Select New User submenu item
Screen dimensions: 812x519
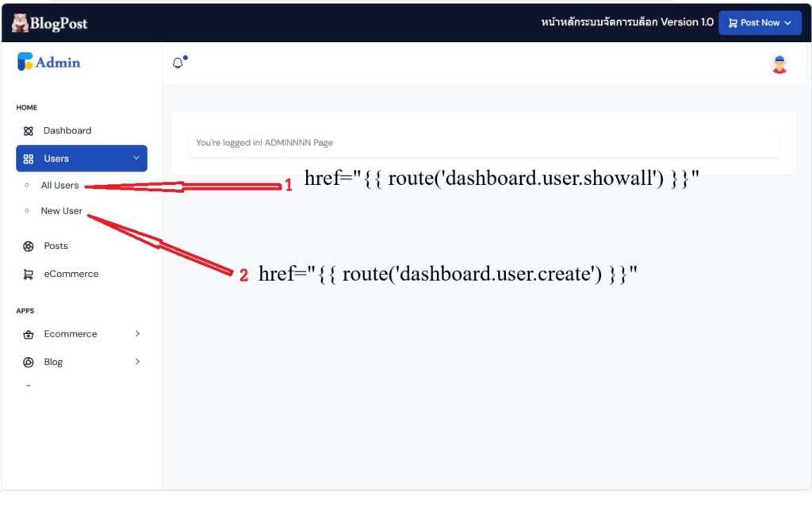61,211
